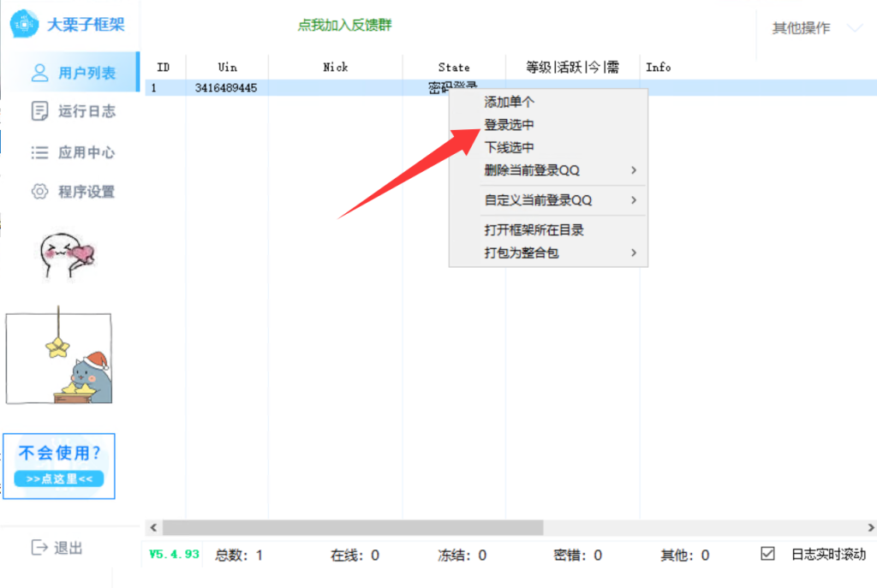Click 打开框架所在目录 menu item
This screenshot has height=588, width=877.
click(534, 230)
